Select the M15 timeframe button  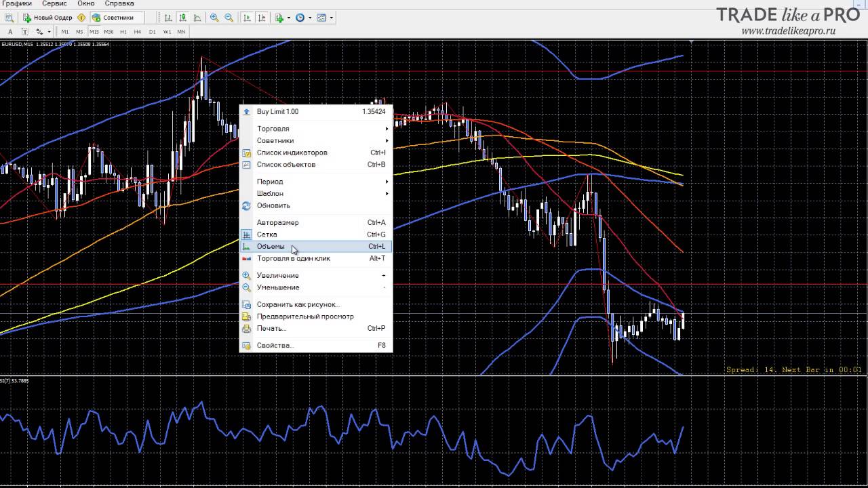[94, 32]
